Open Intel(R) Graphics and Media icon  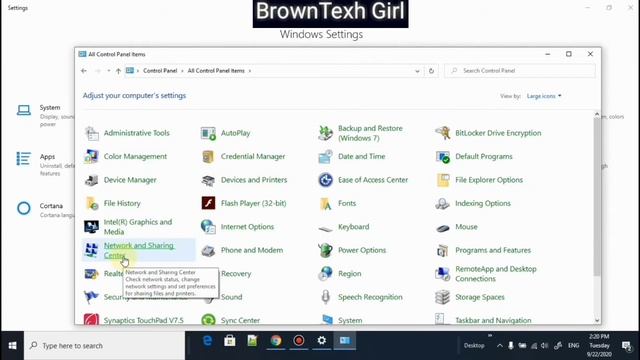tap(91, 227)
